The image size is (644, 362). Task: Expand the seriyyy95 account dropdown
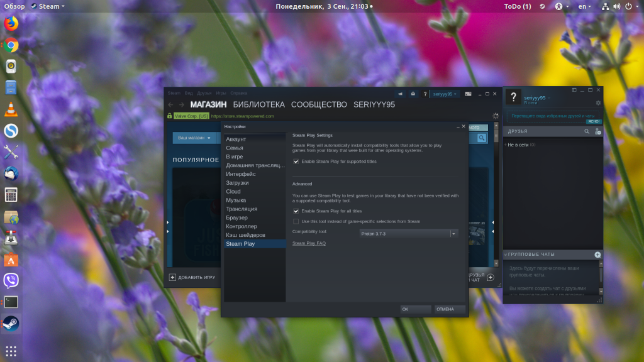pos(445,94)
